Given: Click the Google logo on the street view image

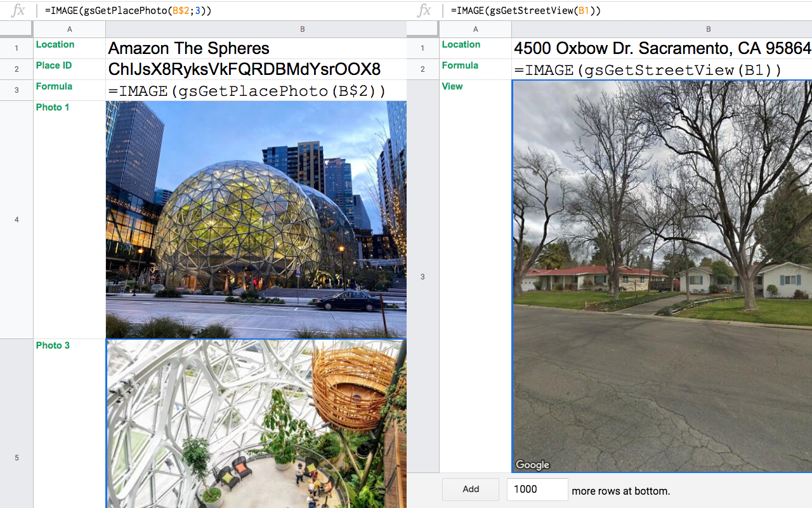Looking at the screenshot, I should coord(532,465).
